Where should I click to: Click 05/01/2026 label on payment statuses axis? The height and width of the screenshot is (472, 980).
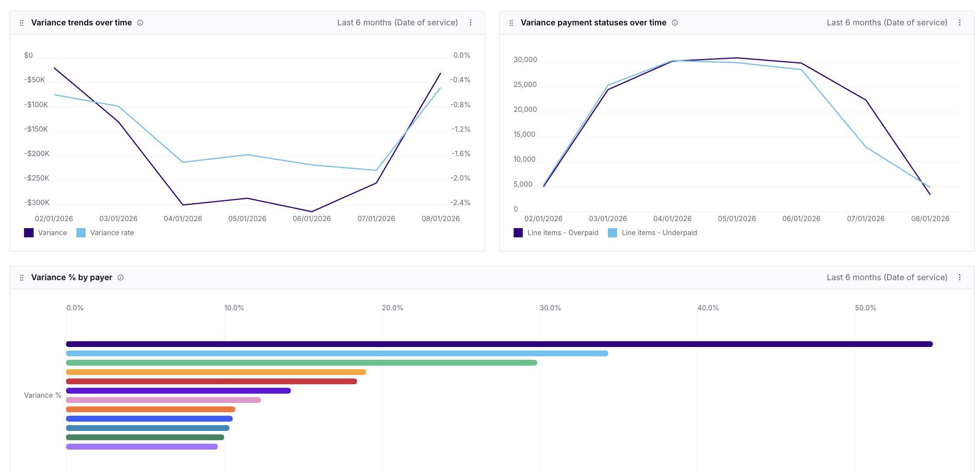point(737,219)
